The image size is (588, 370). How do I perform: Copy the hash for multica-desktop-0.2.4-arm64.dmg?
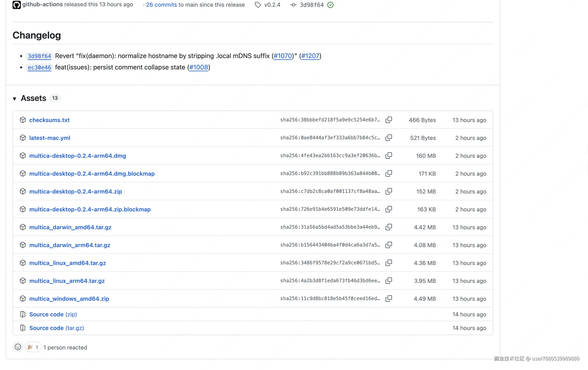click(x=389, y=155)
